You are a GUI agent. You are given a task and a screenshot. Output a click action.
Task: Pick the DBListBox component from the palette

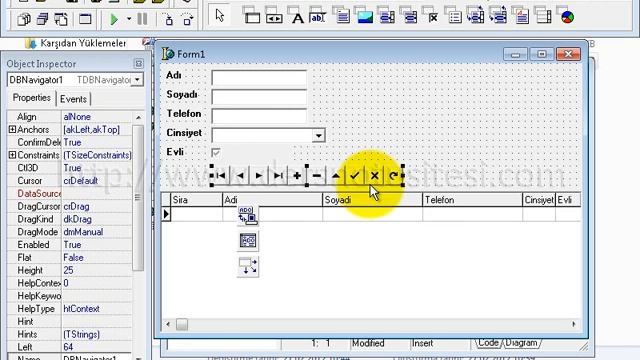(387, 16)
